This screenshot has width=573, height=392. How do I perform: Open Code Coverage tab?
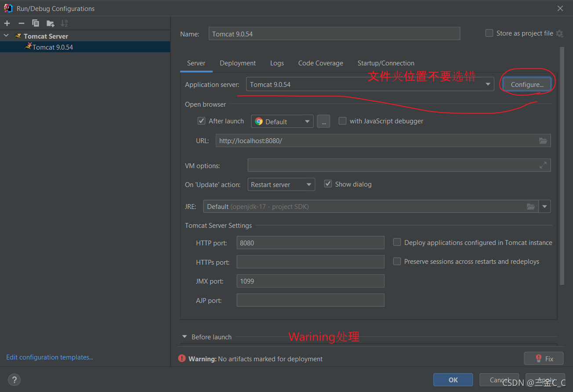click(320, 63)
